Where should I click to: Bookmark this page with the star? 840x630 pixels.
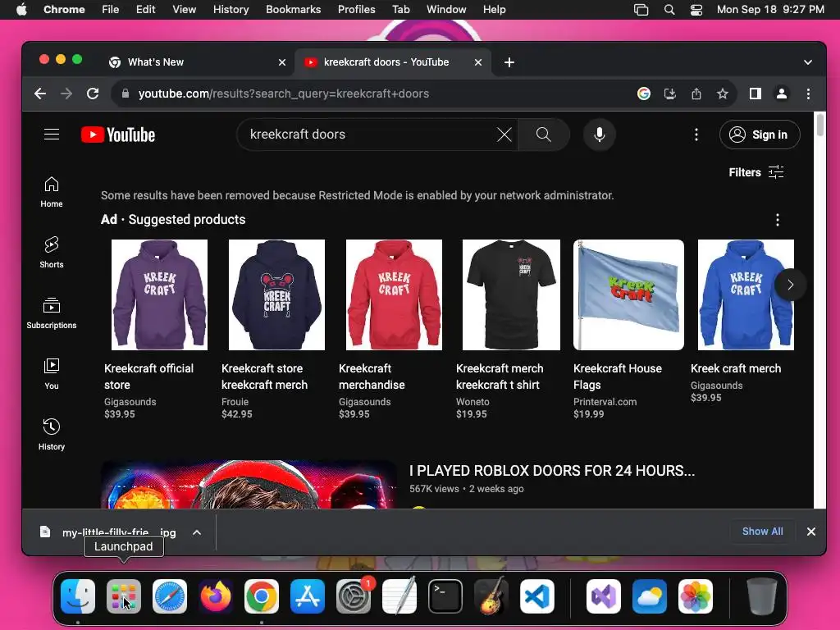pyautogui.click(x=722, y=94)
